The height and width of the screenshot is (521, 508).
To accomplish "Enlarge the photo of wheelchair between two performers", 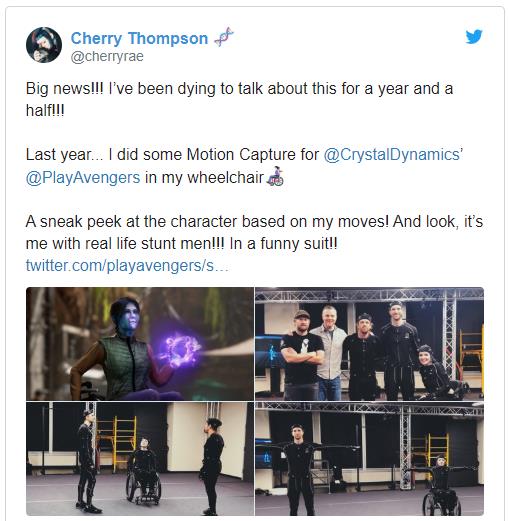I will pyautogui.click(x=140, y=459).
